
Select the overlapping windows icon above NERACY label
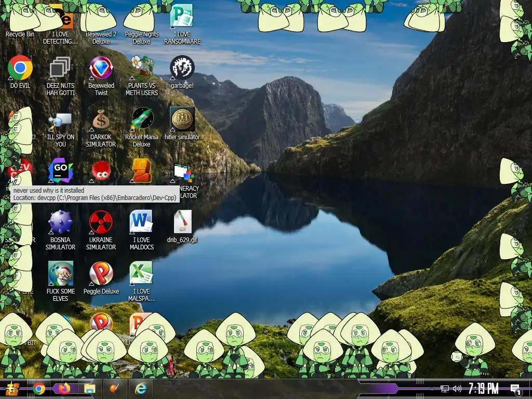(x=183, y=172)
